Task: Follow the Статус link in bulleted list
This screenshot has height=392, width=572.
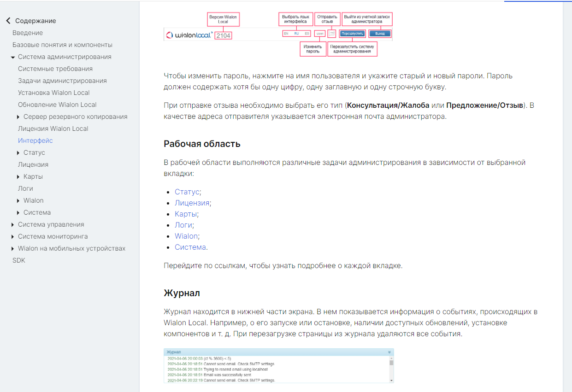Action: pos(187,192)
